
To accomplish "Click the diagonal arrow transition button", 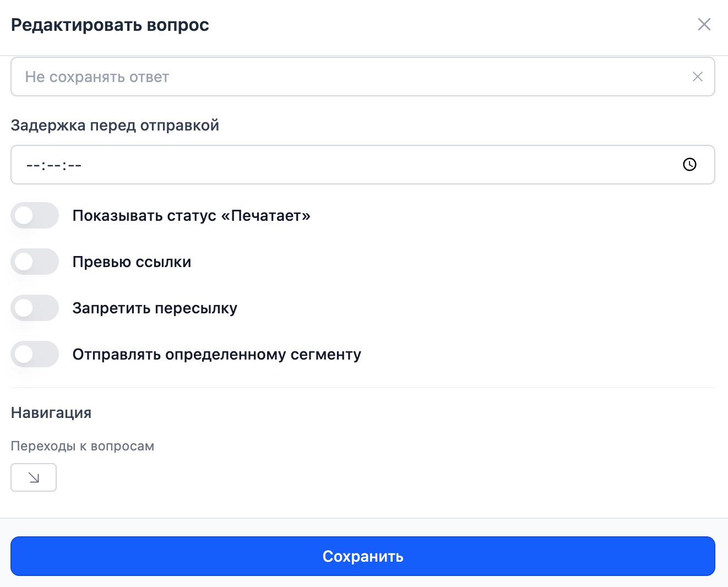I will 34,477.
